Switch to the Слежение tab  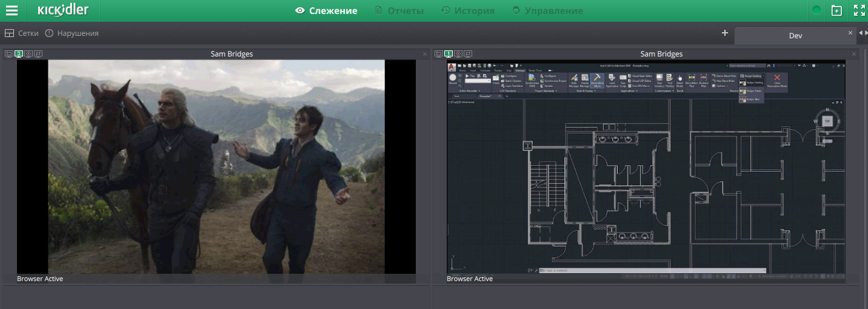326,10
